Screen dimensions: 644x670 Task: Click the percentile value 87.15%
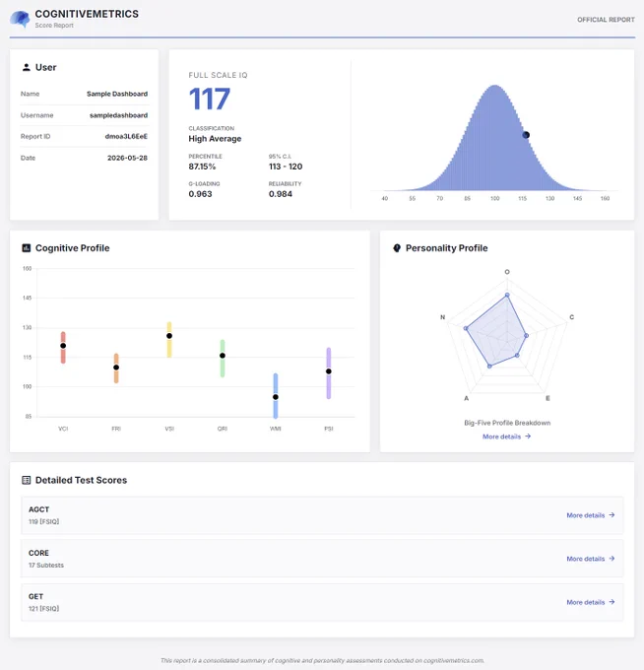click(202, 167)
